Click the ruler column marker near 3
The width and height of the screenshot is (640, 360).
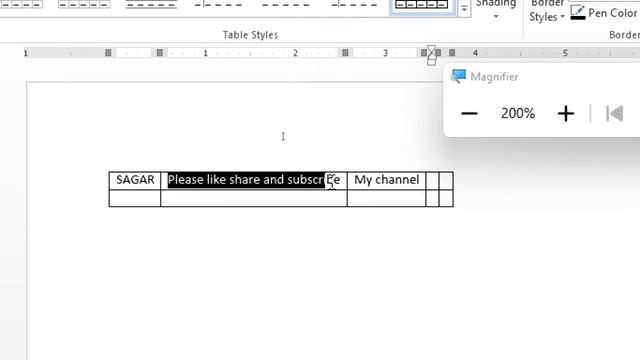click(x=345, y=53)
